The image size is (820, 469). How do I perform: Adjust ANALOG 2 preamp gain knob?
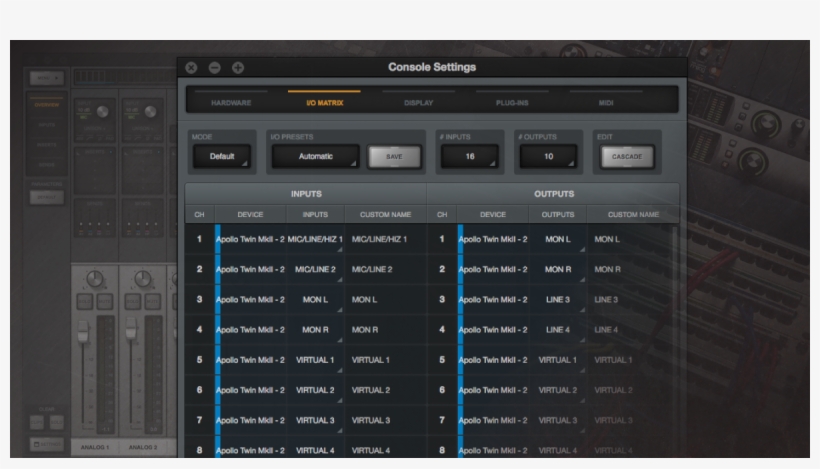151,111
